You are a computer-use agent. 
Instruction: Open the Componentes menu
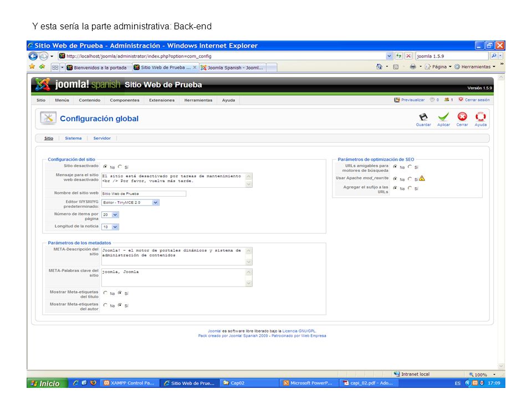(x=125, y=100)
